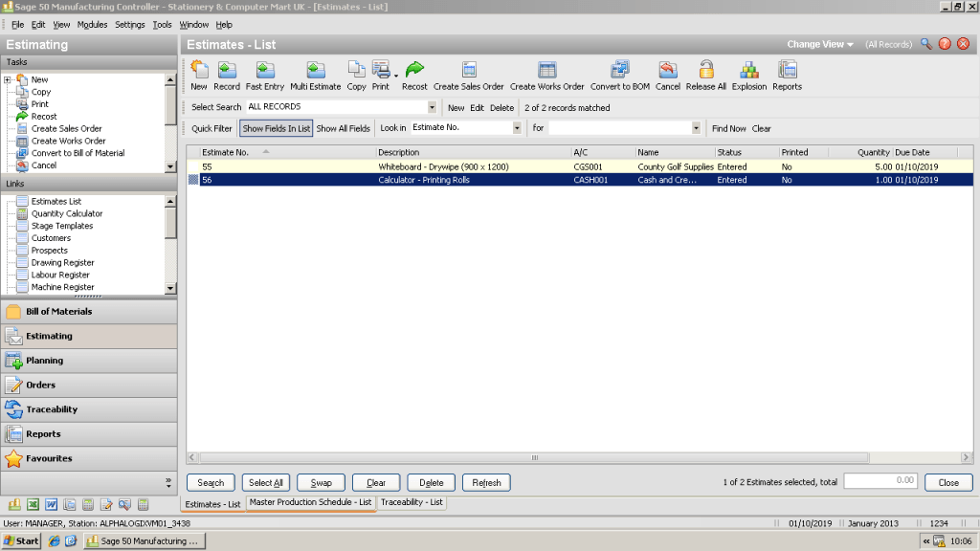
Task: Expand more sidebar module buttons chevron
Action: [x=168, y=483]
